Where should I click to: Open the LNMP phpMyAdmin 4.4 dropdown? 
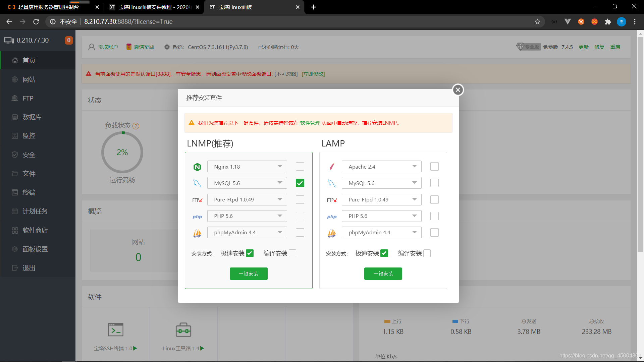pos(247,233)
